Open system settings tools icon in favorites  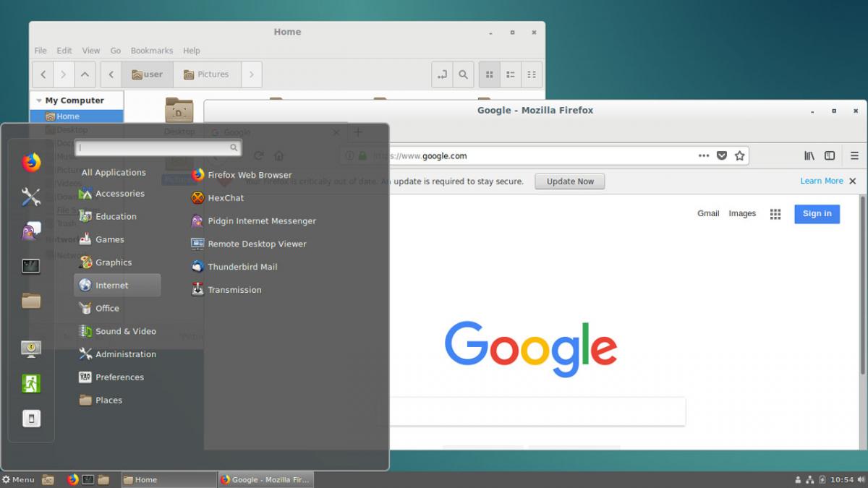click(x=31, y=197)
